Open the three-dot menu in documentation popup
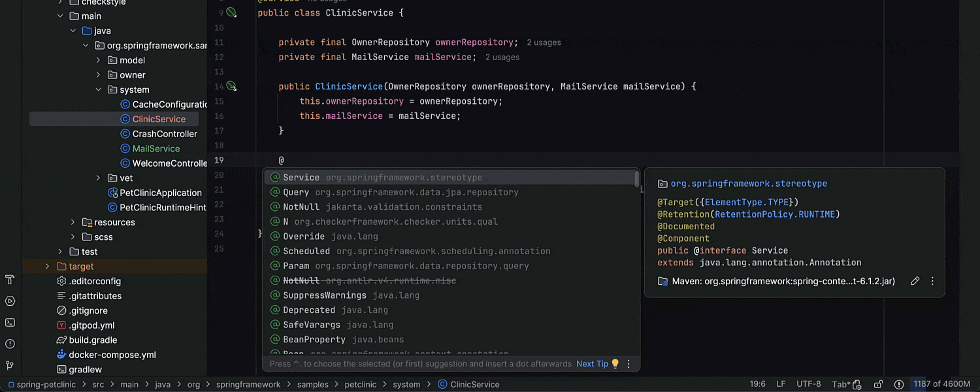Image resolution: width=980 pixels, height=392 pixels. (932, 281)
